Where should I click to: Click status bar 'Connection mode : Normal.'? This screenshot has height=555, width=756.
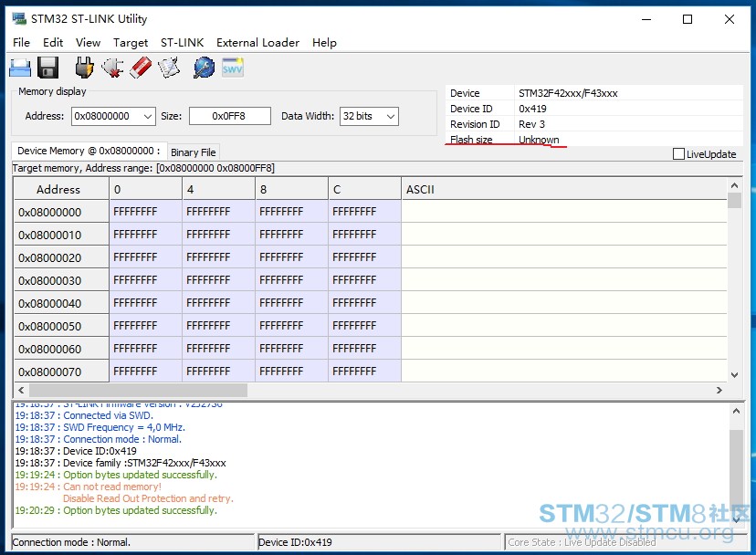(71, 542)
